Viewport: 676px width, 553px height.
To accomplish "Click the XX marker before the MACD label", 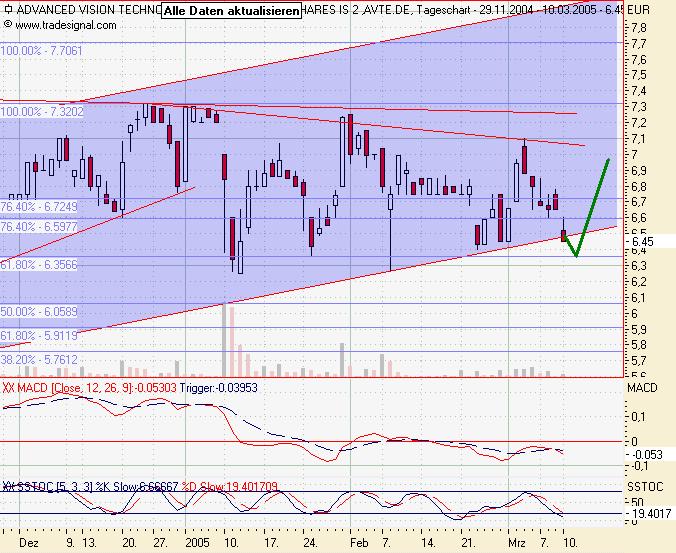I will pyautogui.click(x=9, y=388).
